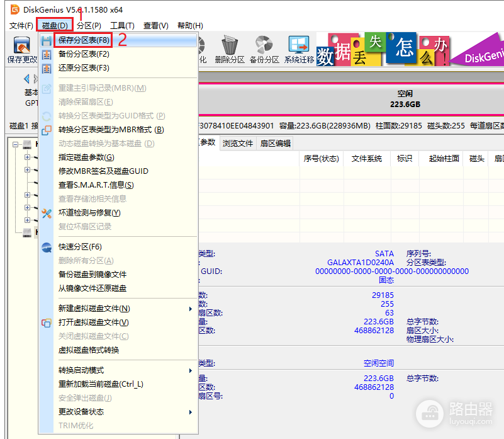The height and width of the screenshot is (439, 504).
Task: Select 保存分区表(F8) menu entry
Action: (118, 40)
